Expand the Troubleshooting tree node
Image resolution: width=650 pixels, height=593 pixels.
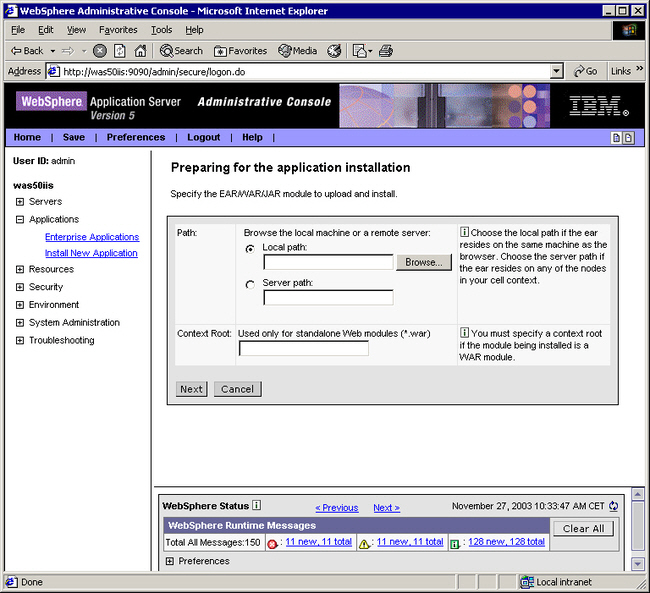click(19, 340)
